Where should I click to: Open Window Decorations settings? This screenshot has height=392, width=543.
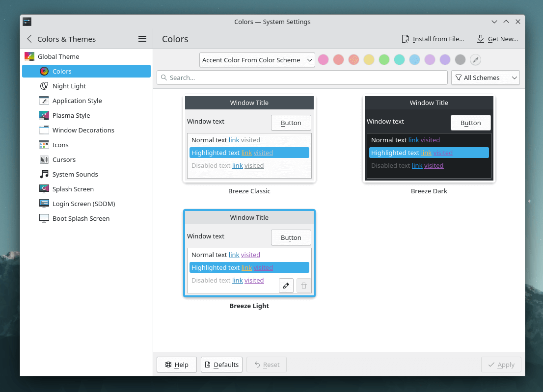82,130
